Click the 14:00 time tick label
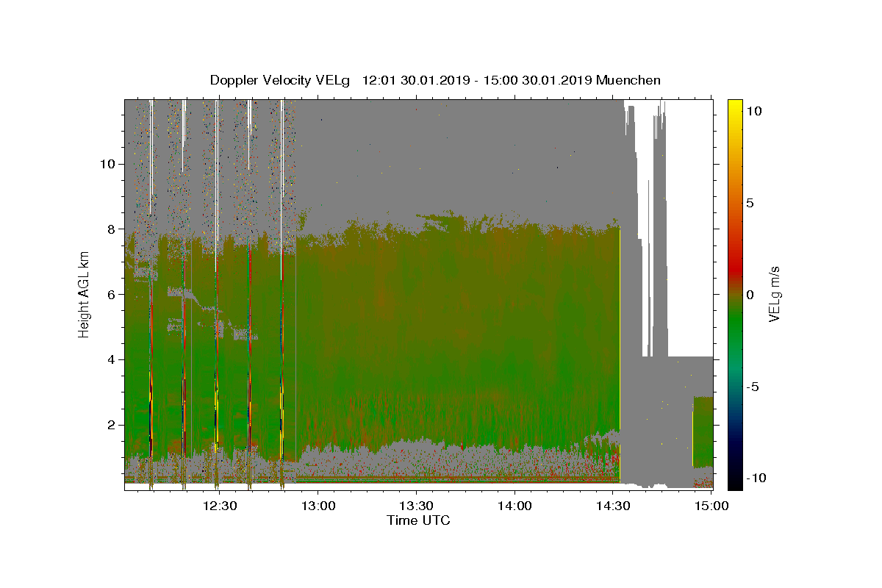The height and width of the screenshot is (588, 882). click(514, 505)
